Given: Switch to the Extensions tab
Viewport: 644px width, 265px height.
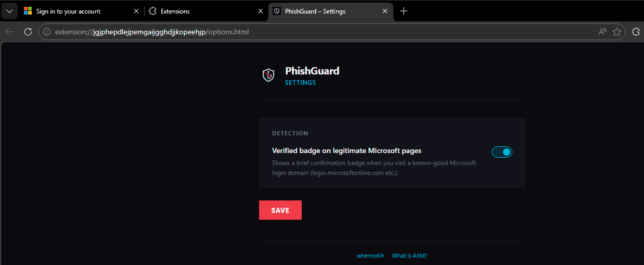Looking at the screenshot, I should pyautogui.click(x=207, y=11).
